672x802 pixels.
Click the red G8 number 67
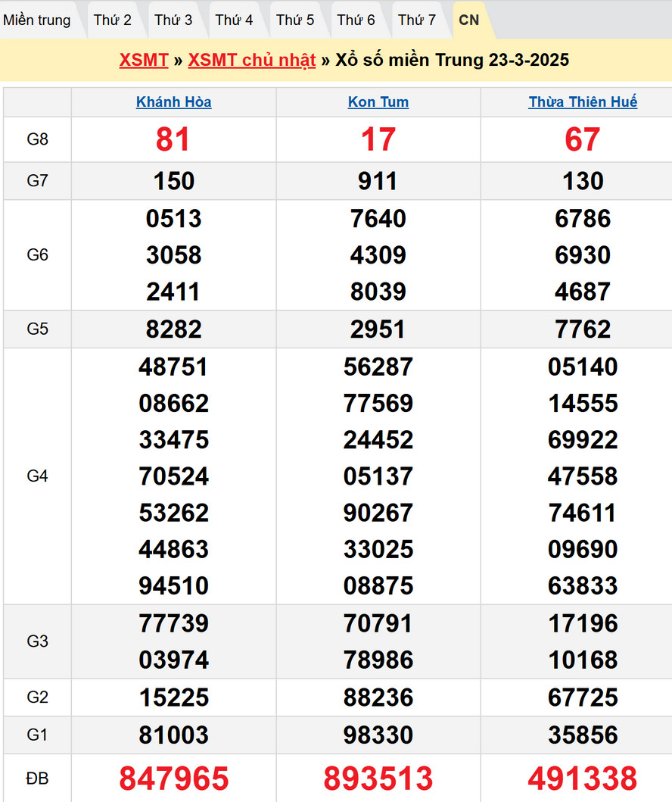pos(583,139)
